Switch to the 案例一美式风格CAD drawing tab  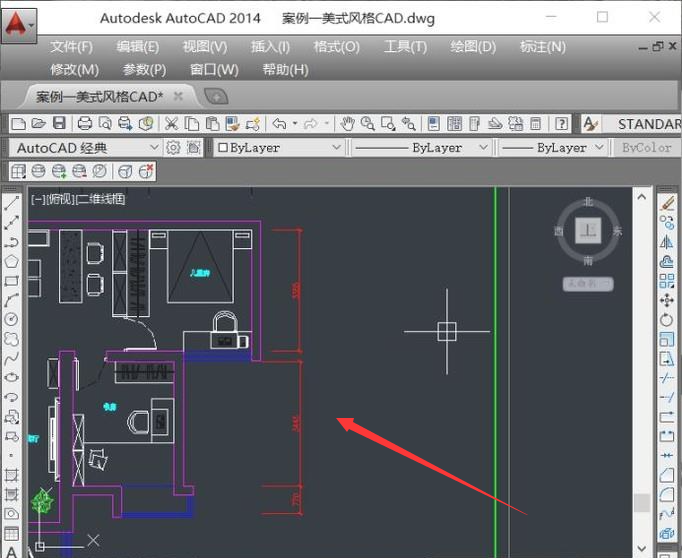tap(99, 97)
